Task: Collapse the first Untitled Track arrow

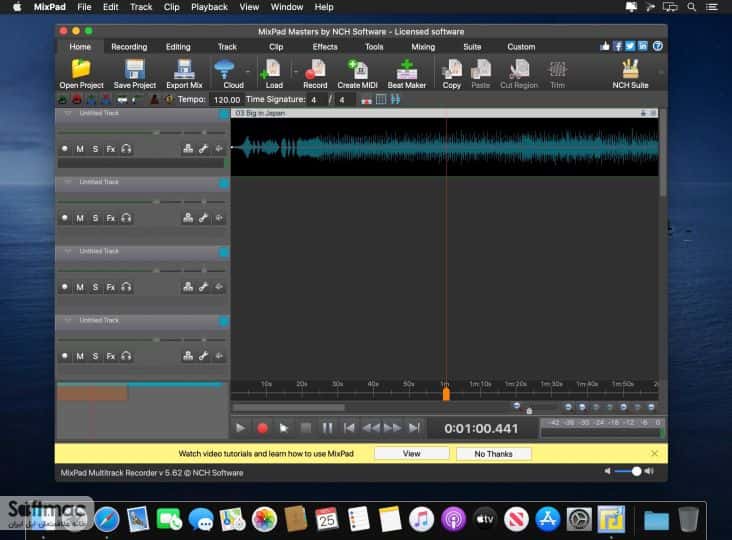Action: pyautogui.click(x=68, y=113)
